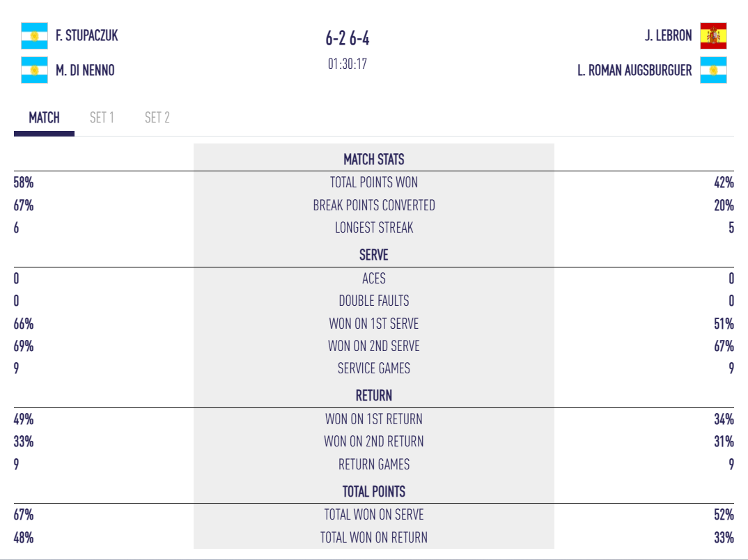Screen dimensions: 748x560
Task: Click Roman Augsburguer's Argentina flag icon
Action: pyautogui.click(x=713, y=70)
